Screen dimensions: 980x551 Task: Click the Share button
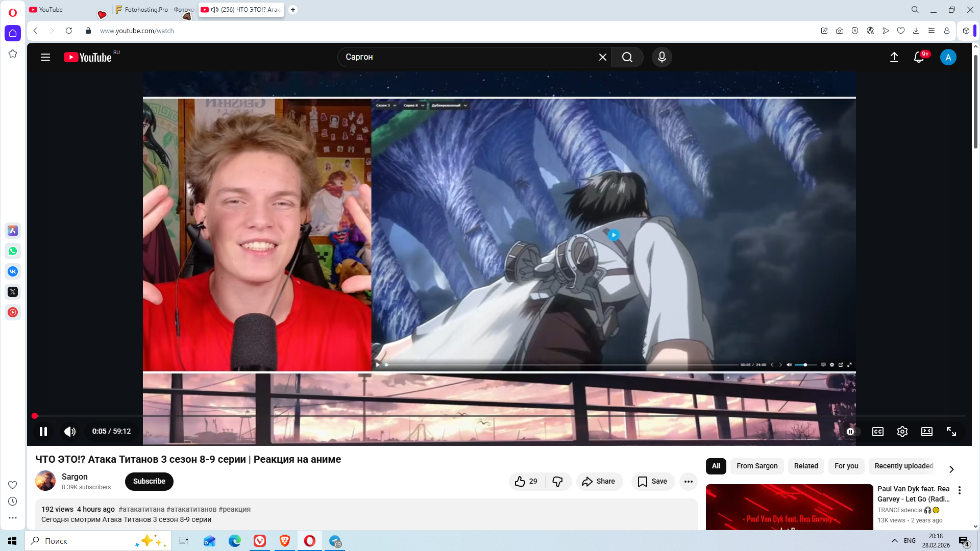tap(599, 481)
